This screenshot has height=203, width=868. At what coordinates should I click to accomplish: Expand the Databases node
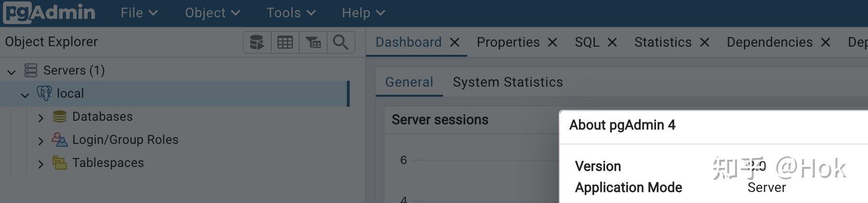[40, 117]
